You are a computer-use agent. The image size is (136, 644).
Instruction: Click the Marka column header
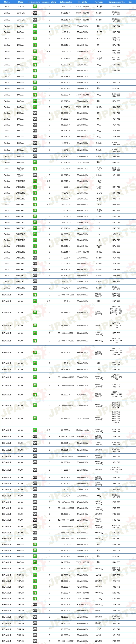[x=7, y=2]
